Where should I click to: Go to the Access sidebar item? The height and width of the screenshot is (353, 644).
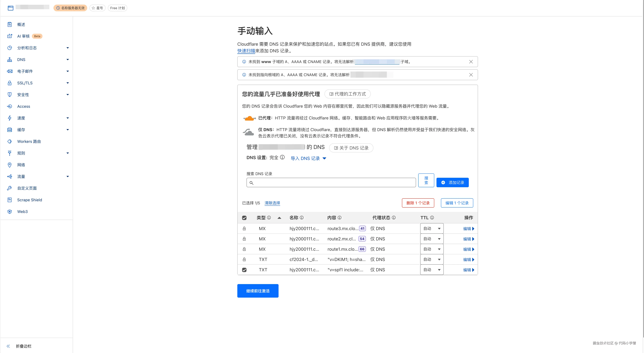pyautogui.click(x=24, y=106)
